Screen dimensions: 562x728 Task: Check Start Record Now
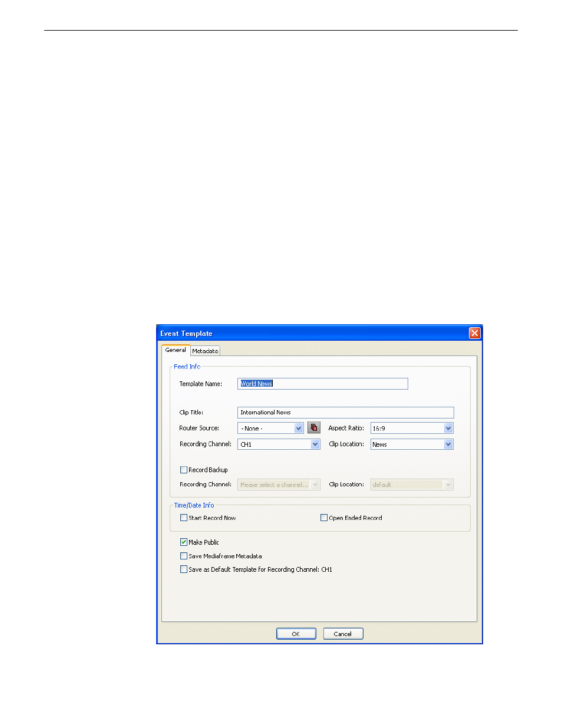[x=183, y=518]
